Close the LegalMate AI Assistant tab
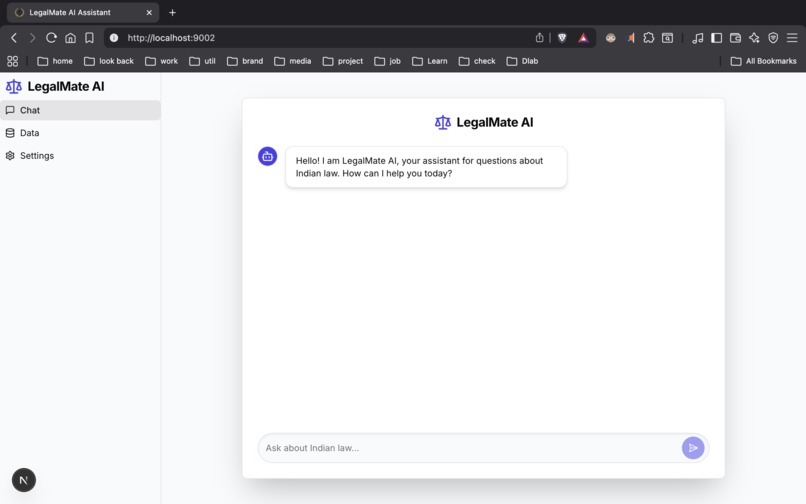This screenshot has width=806, height=504. [149, 12]
